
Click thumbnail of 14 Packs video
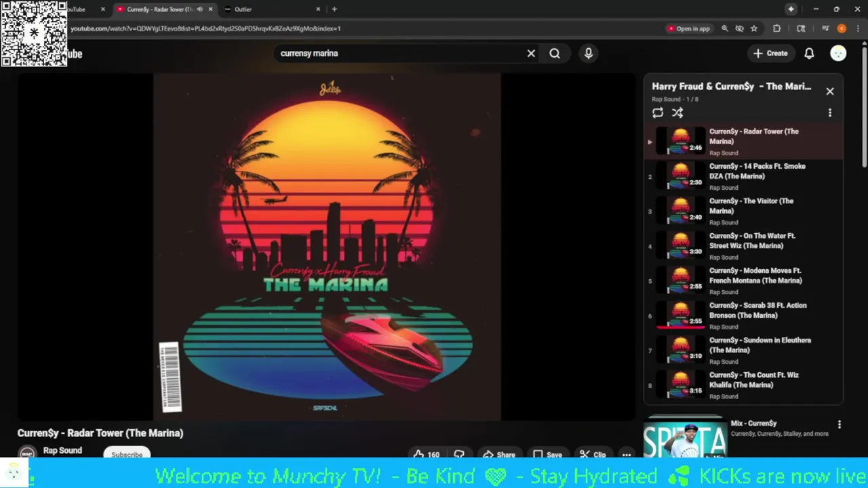pos(680,175)
